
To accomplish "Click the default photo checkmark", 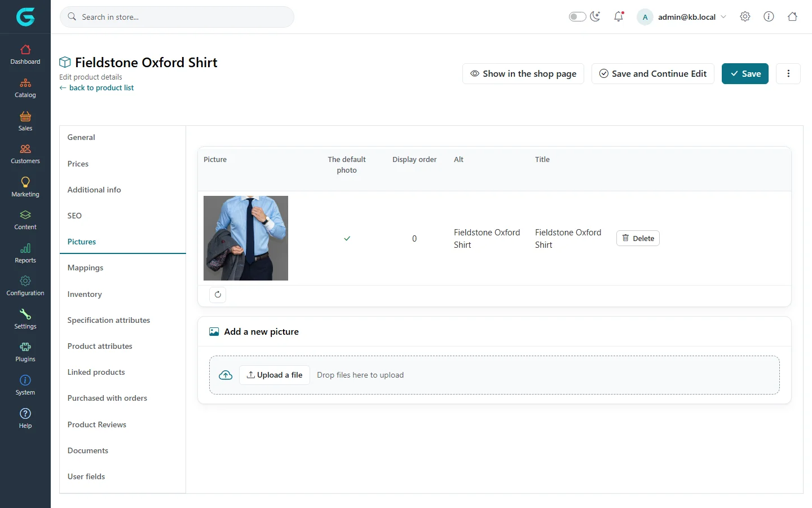I will (347, 238).
